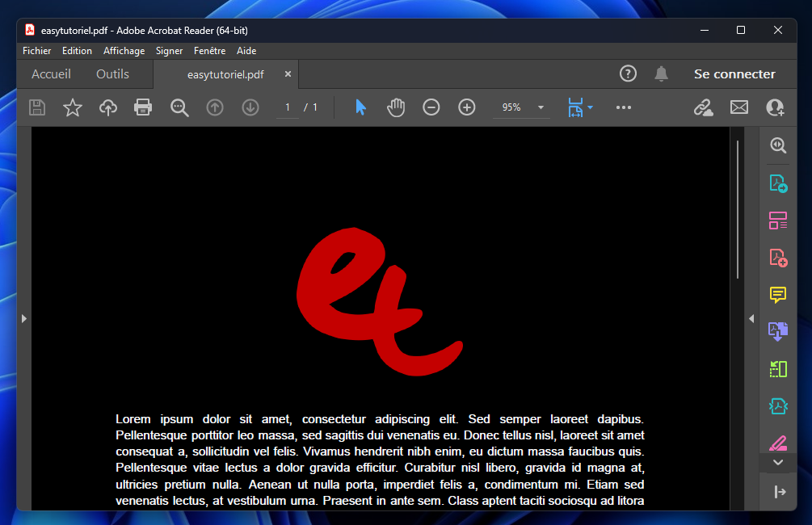Zoom out with minus icon

(x=431, y=107)
